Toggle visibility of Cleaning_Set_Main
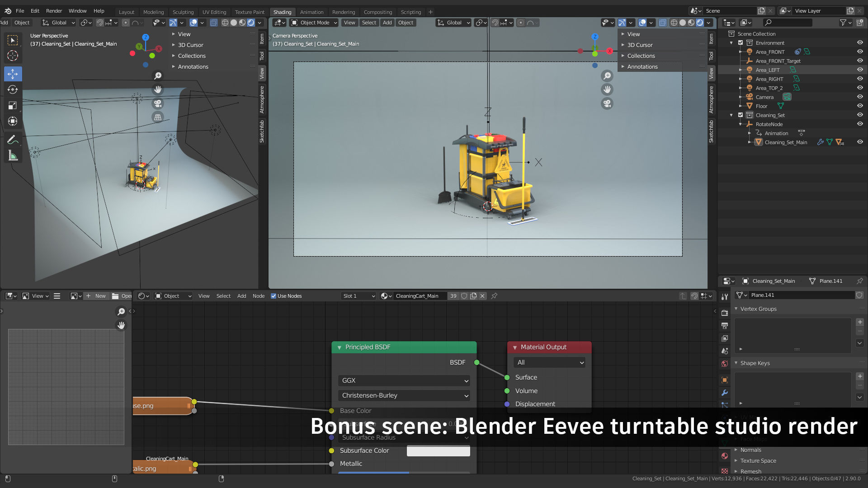The width and height of the screenshot is (868, 488). pos(860,142)
